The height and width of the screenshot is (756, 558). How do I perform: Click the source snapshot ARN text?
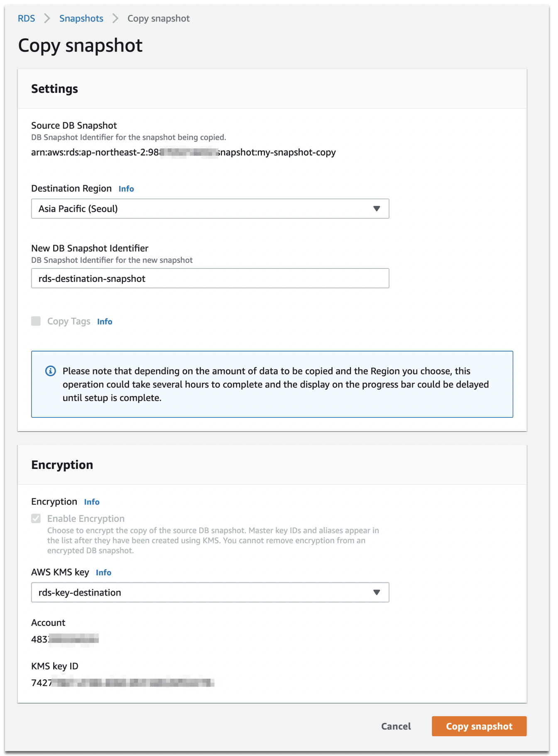(183, 152)
